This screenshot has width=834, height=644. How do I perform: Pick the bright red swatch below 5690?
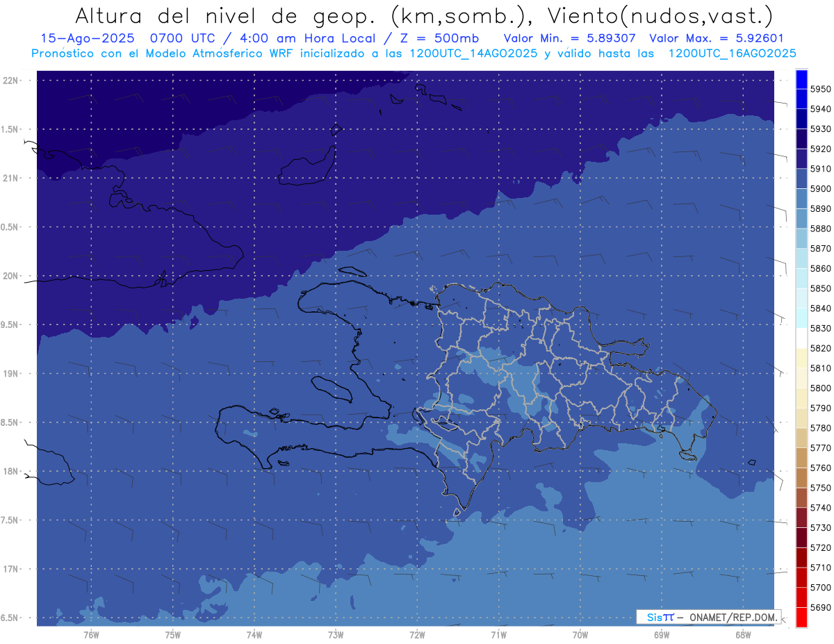[801, 617]
